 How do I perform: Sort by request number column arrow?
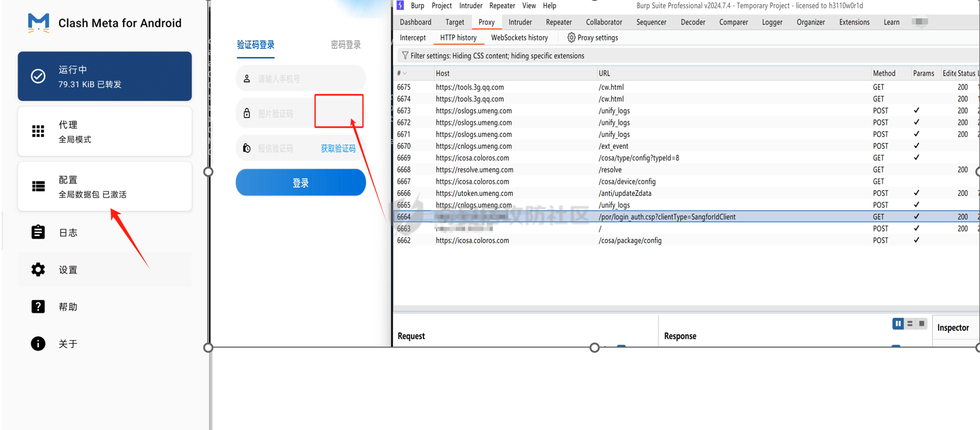pyautogui.click(x=405, y=73)
